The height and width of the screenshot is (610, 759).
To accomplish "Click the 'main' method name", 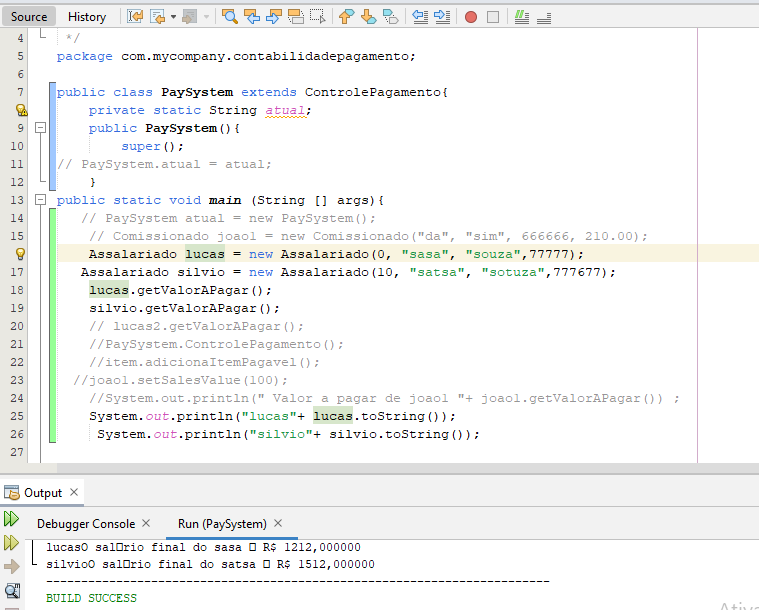I will pos(225,200).
